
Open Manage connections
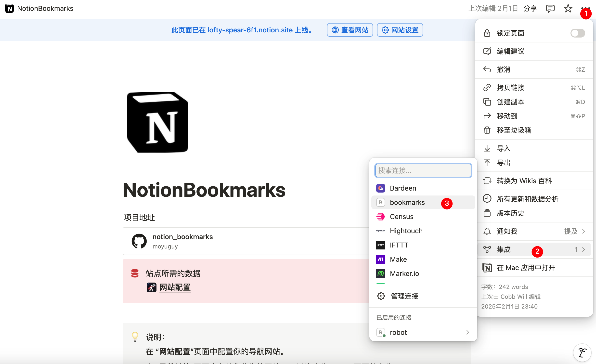coord(423,296)
